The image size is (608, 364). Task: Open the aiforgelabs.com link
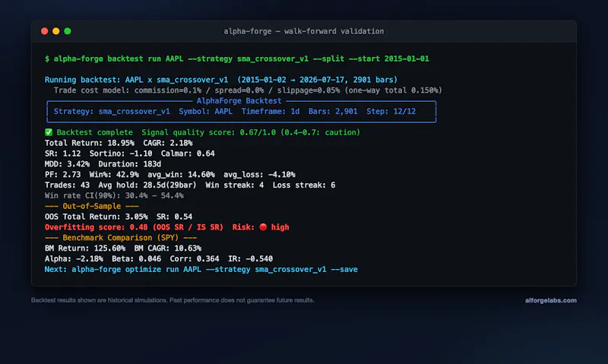coord(550,300)
